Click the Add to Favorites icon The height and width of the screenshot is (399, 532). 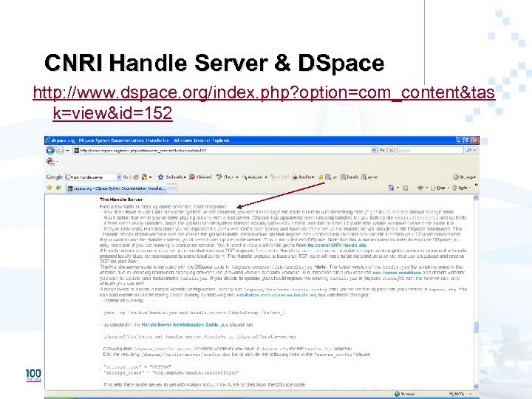click(58, 188)
